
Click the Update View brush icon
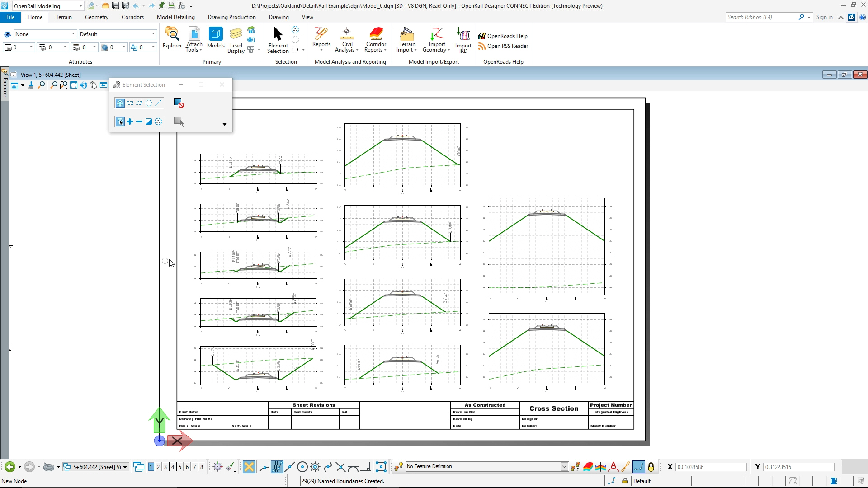pyautogui.click(x=31, y=85)
